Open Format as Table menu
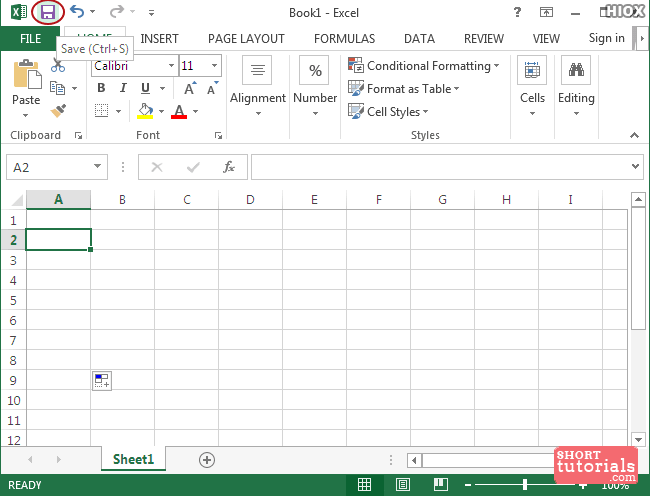The height and width of the screenshot is (496, 650). pos(404,88)
